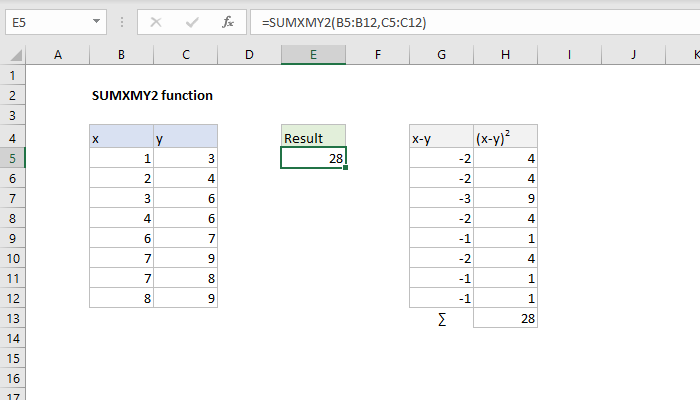Select cell H7 showing 9
The width and height of the screenshot is (700, 400).
point(505,198)
